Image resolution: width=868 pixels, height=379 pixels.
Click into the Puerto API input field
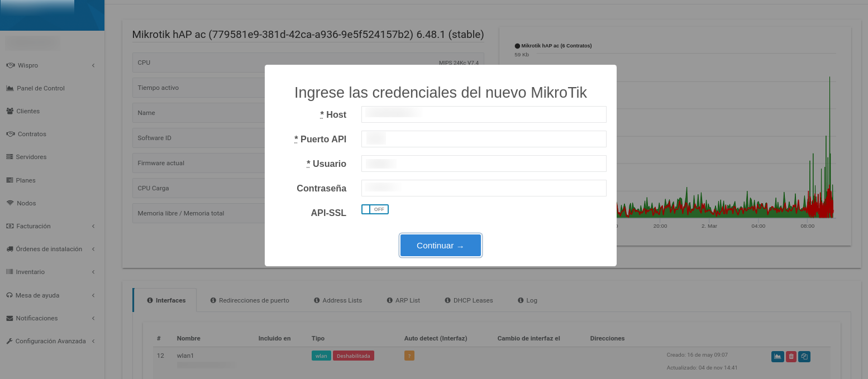(484, 139)
